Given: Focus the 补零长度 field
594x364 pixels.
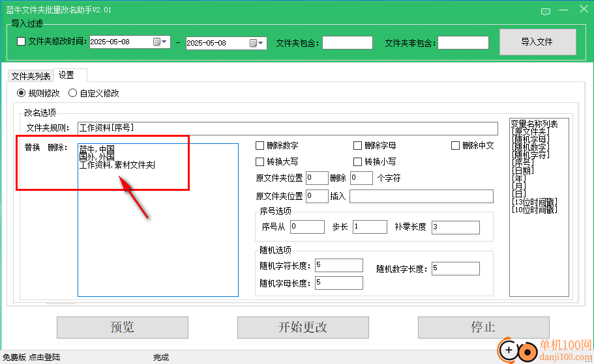Looking at the screenshot, I should (x=455, y=227).
